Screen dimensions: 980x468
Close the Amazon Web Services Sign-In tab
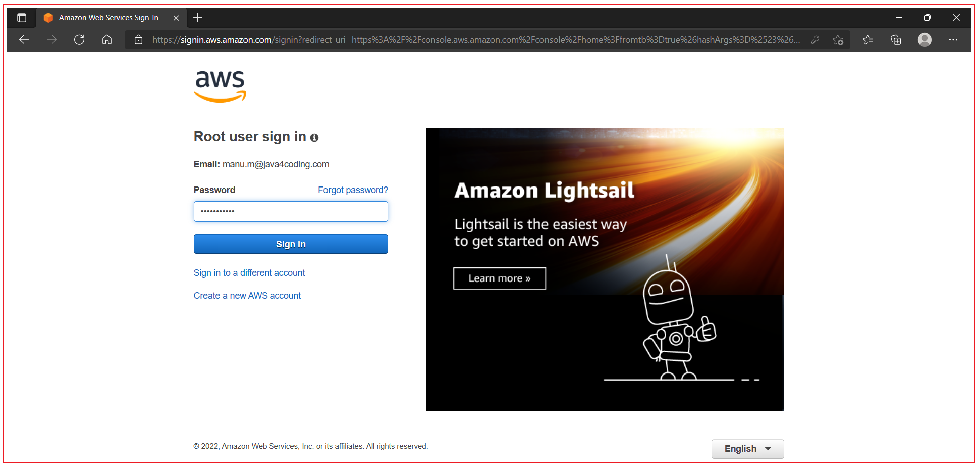pos(176,18)
